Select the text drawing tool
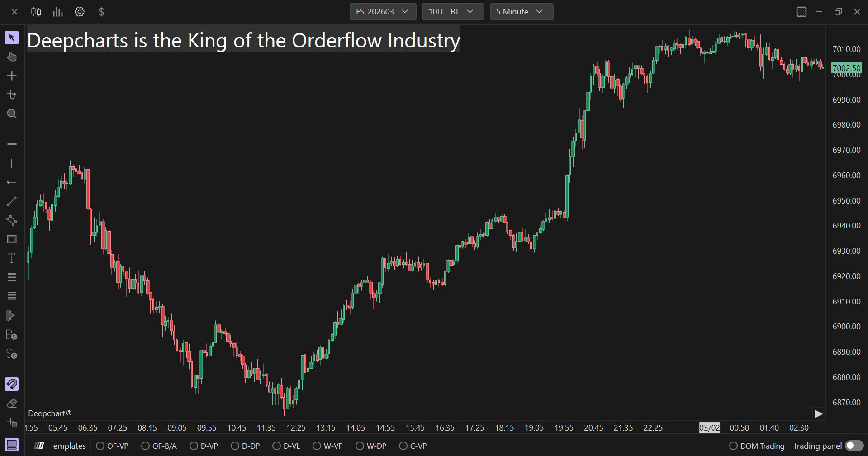The height and width of the screenshot is (456, 868). (x=12, y=258)
